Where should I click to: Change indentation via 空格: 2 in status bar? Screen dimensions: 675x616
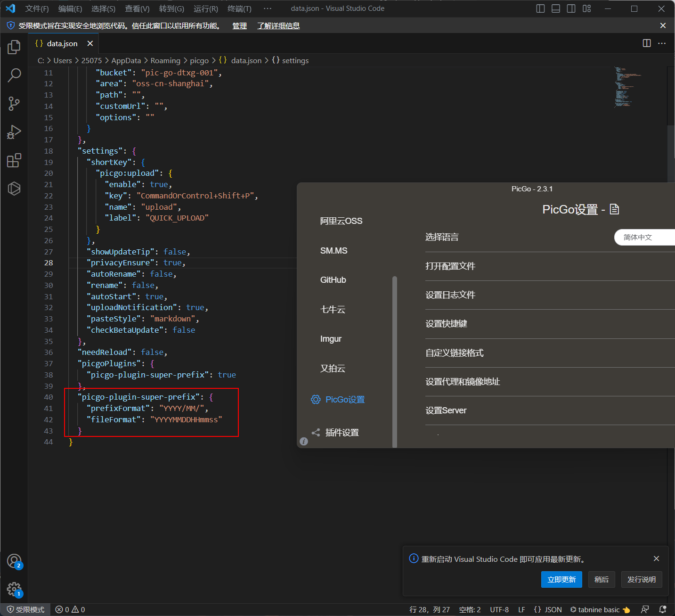(x=470, y=609)
